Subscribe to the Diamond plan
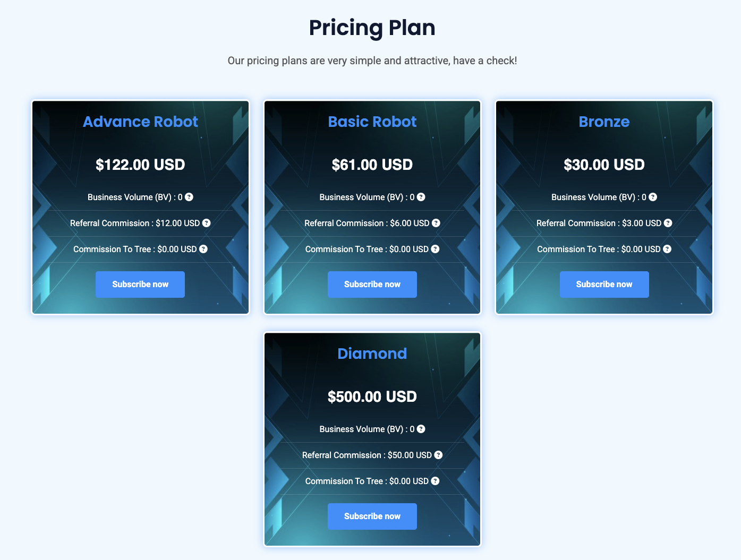 coord(372,516)
